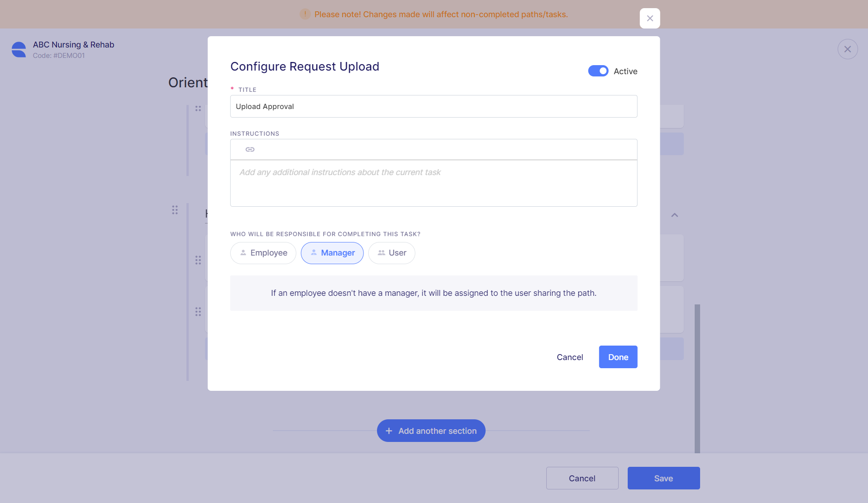Click Done to confirm upload configuration
Viewport: 868px width, 503px height.
pos(618,357)
